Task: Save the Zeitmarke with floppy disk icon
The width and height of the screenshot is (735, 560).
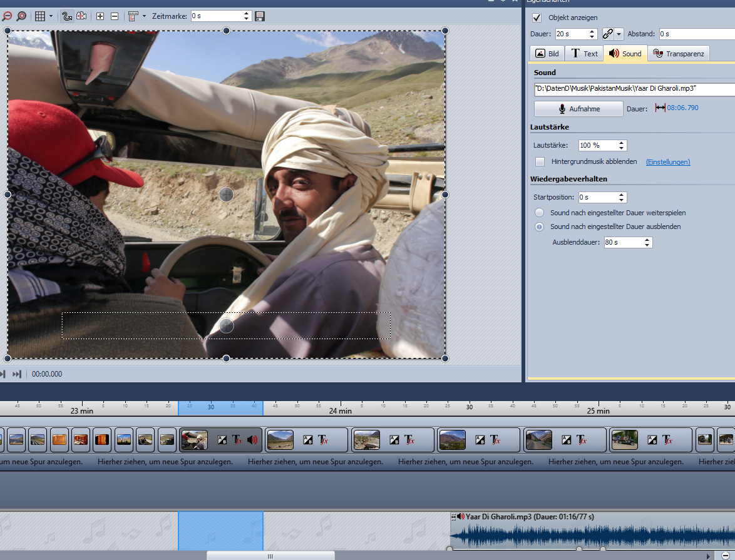Action: click(260, 16)
